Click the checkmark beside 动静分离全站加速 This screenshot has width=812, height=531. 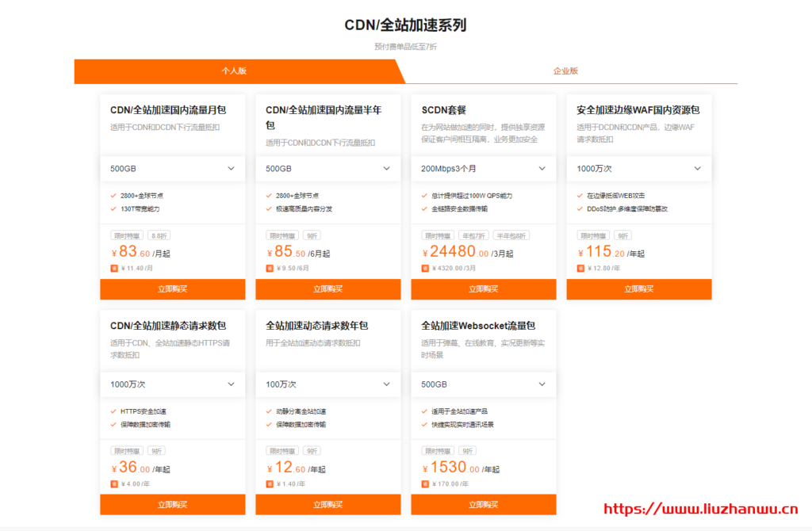click(267, 411)
